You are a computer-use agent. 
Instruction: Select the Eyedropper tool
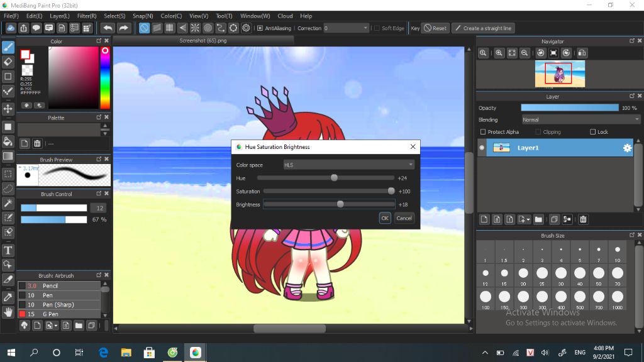click(8, 297)
